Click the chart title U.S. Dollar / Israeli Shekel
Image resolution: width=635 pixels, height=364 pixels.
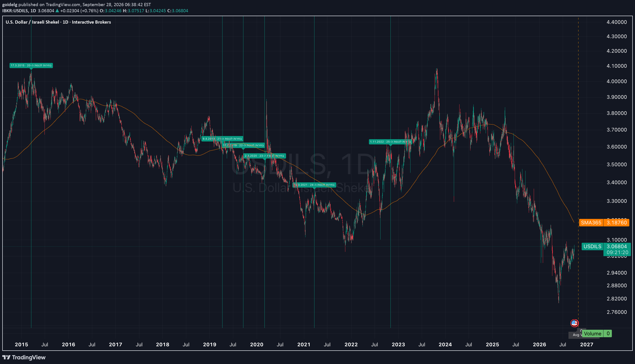(x=32, y=22)
